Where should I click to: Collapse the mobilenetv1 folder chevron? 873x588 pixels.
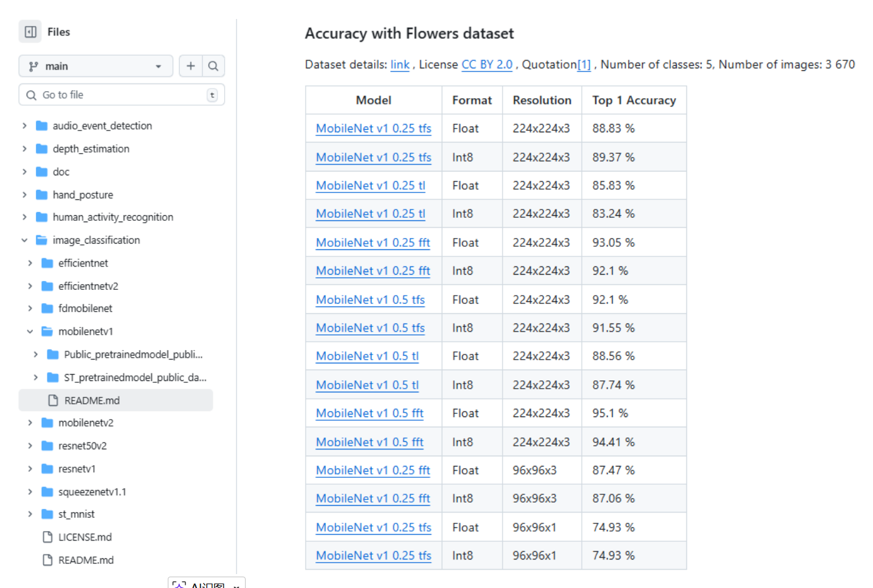click(x=30, y=332)
